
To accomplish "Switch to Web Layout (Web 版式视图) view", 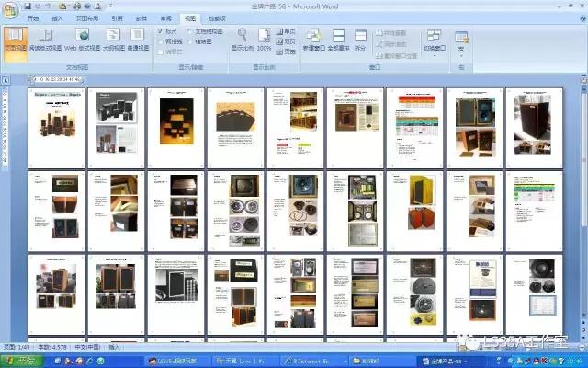I will (82, 40).
